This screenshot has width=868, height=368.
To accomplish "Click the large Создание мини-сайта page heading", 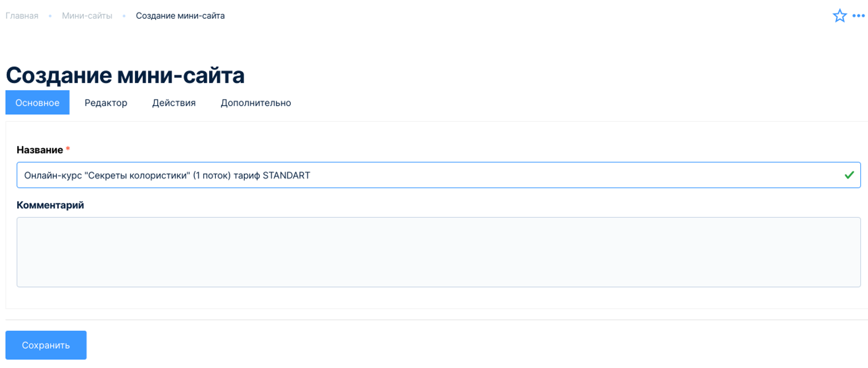I will [x=125, y=76].
